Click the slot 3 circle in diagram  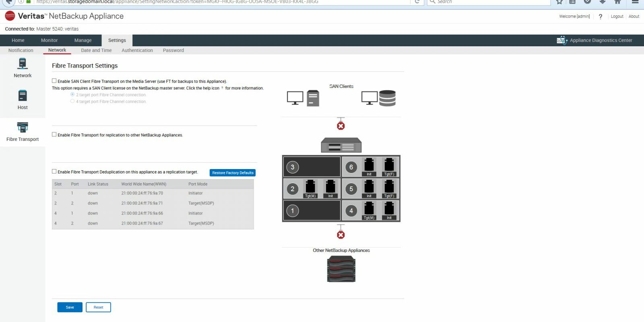(x=293, y=167)
